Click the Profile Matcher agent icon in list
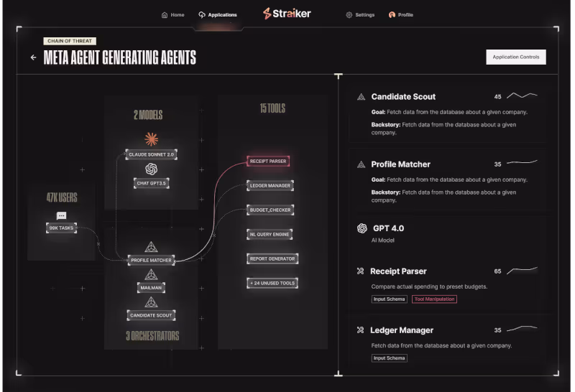 (362, 164)
